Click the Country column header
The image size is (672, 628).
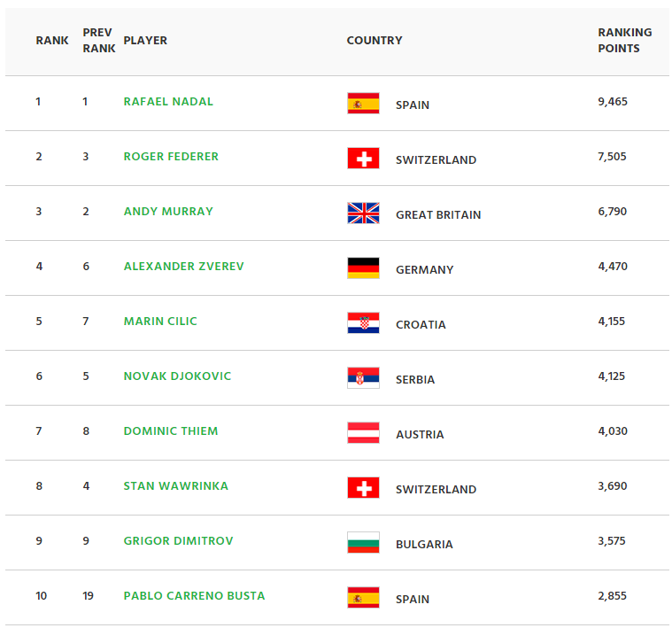coord(375,41)
